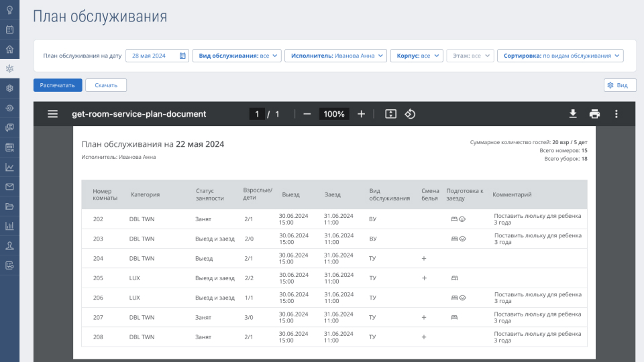Open the line chart icon in sidebar

coord(9,167)
